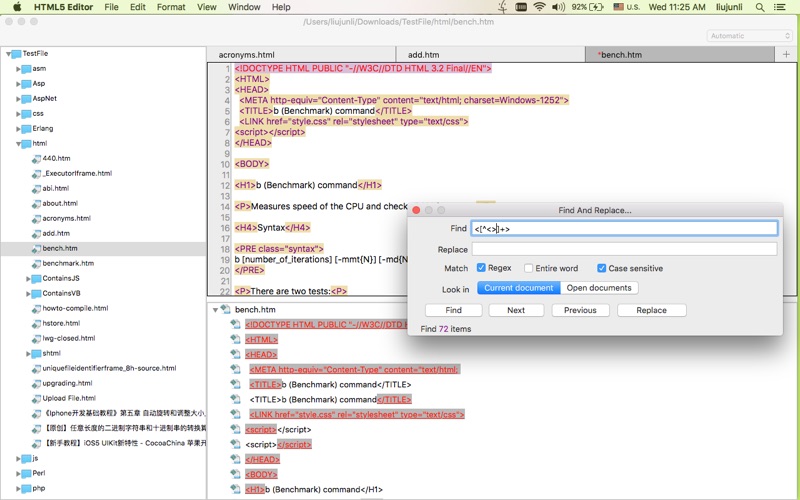Expand the asm folder
Screen dimensions: 800x500
18,68
